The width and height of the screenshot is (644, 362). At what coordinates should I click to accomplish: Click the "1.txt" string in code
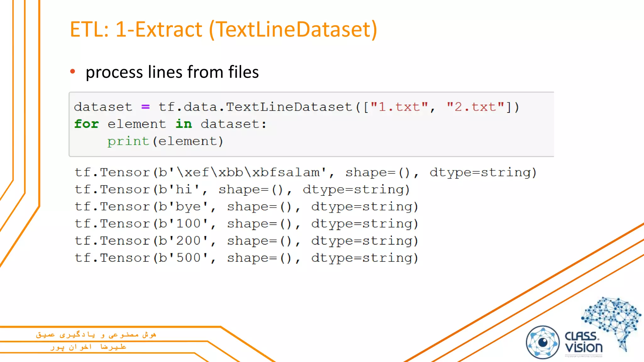click(x=399, y=107)
